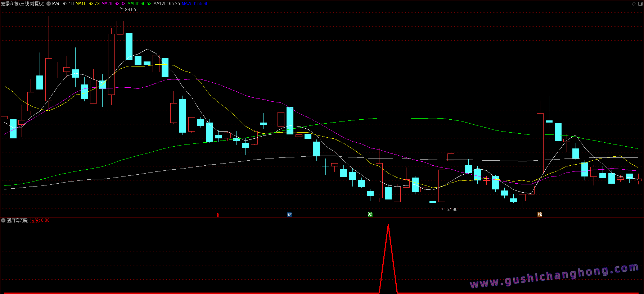This screenshot has width=644, height=294.
Task: Select the MA120: 65.25 indicator label
Action: 166,4
